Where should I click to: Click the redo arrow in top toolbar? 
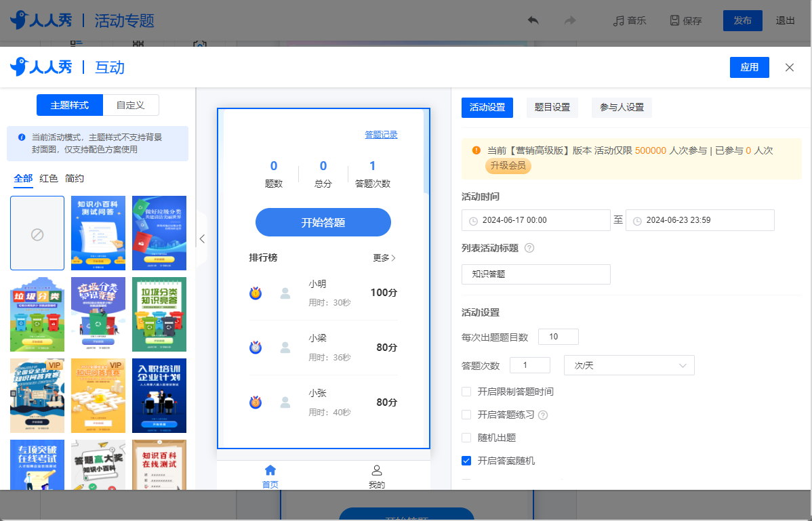pyautogui.click(x=570, y=20)
